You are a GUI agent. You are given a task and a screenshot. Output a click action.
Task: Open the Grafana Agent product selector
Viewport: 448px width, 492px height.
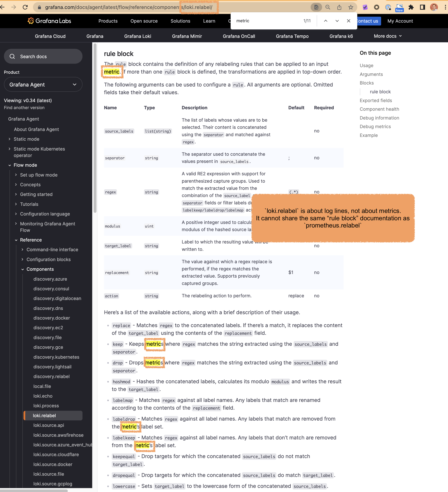43,85
